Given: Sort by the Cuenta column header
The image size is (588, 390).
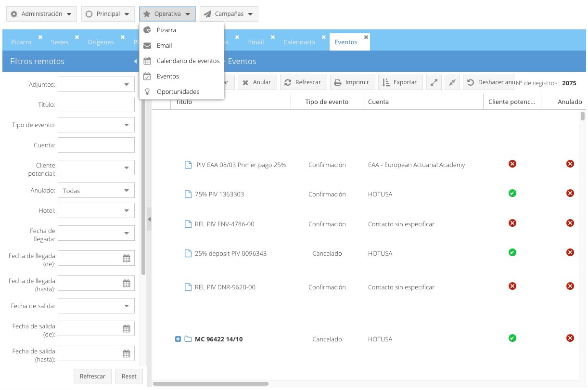Looking at the screenshot, I should [x=423, y=102].
